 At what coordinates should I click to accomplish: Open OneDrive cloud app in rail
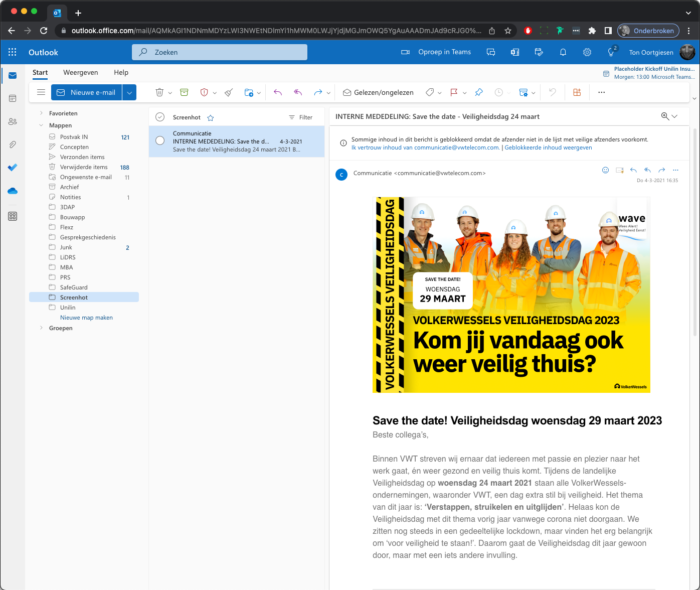click(x=13, y=191)
